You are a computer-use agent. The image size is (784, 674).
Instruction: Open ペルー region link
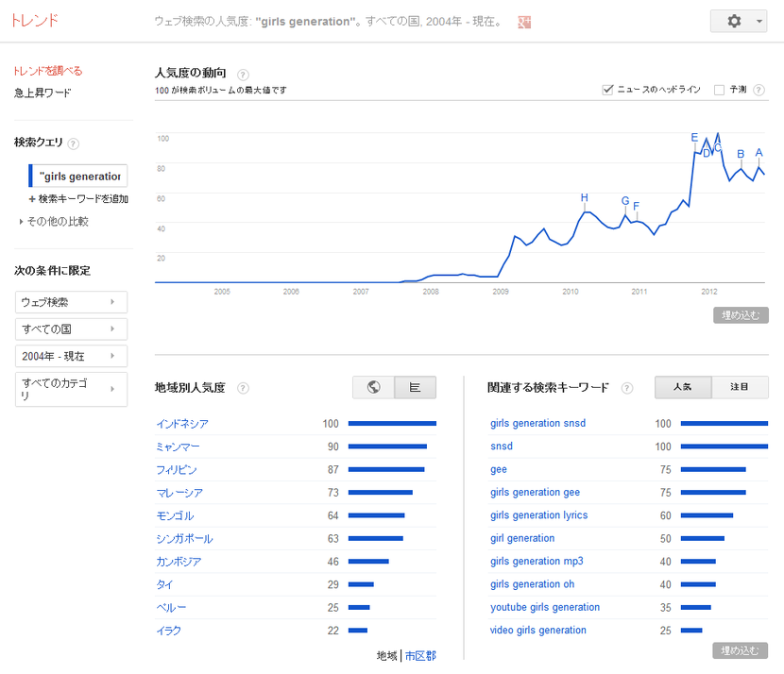click(x=171, y=608)
